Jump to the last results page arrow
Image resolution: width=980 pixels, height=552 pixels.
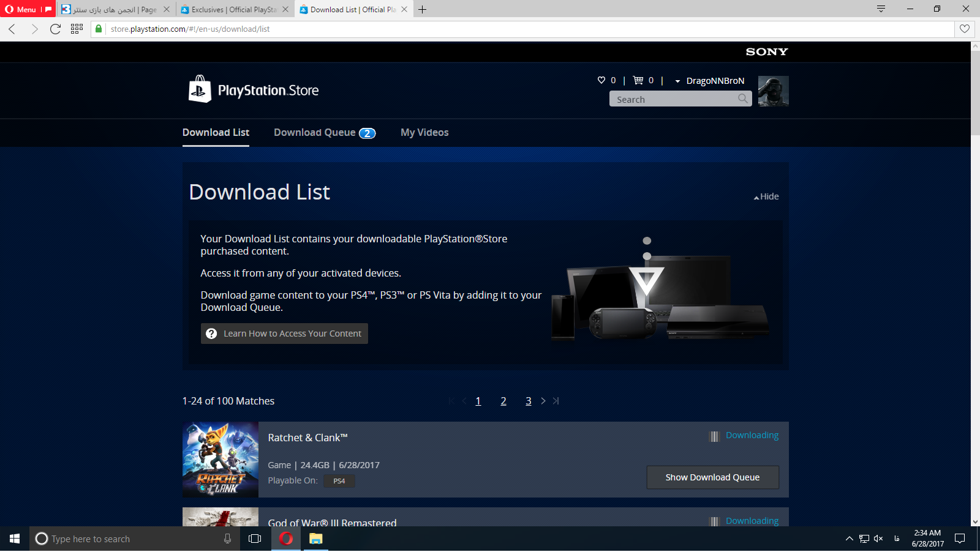coord(556,401)
